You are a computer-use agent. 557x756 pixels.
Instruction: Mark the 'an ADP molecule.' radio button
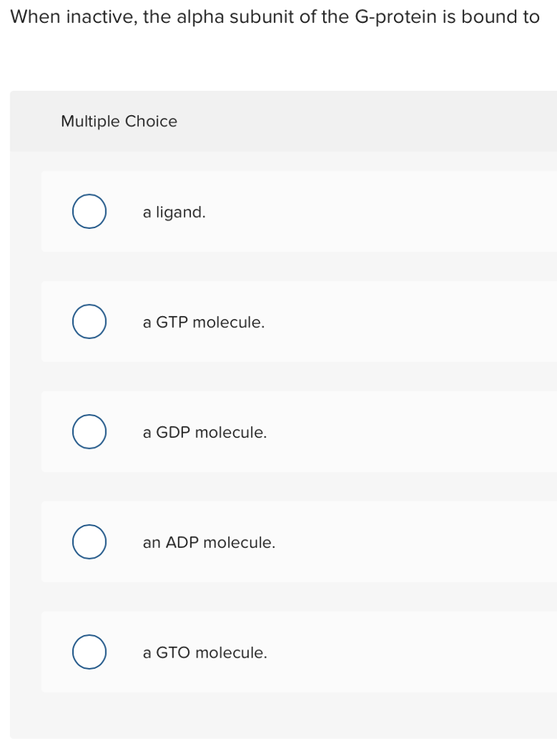coord(89,543)
